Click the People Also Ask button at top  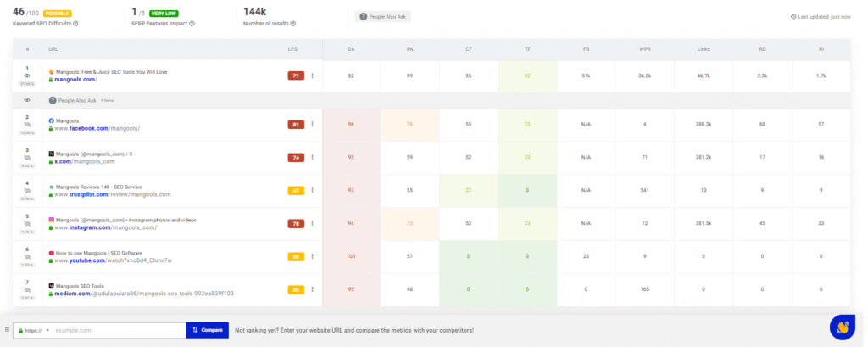click(x=383, y=17)
